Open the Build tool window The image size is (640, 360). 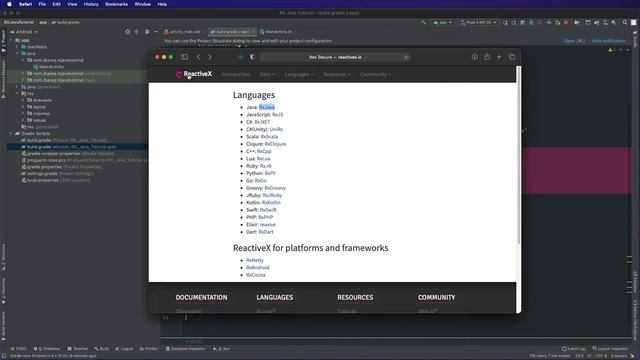(102, 349)
